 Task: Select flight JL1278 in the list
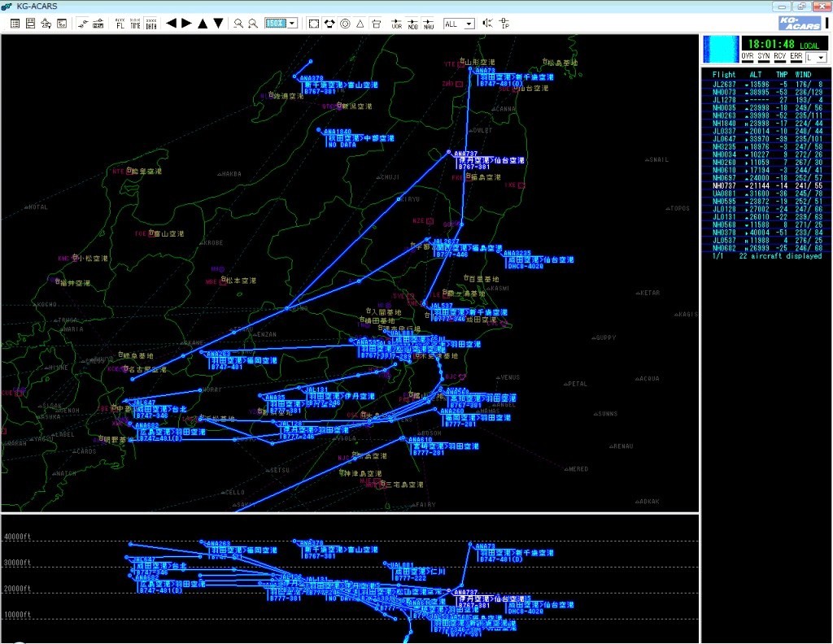(766, 100)
